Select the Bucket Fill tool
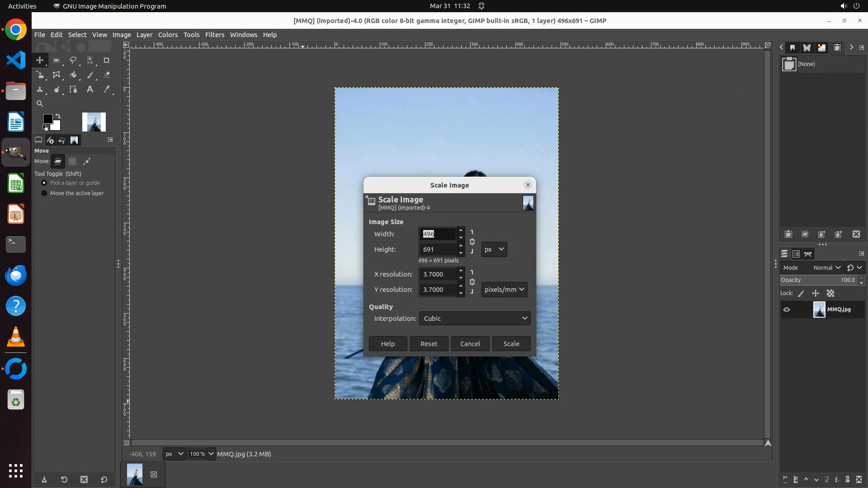 tap(73, 75)
